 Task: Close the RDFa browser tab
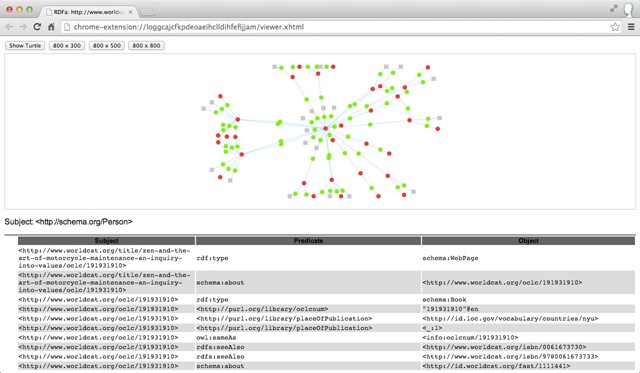pyautogui.click(x=130, y=12)
